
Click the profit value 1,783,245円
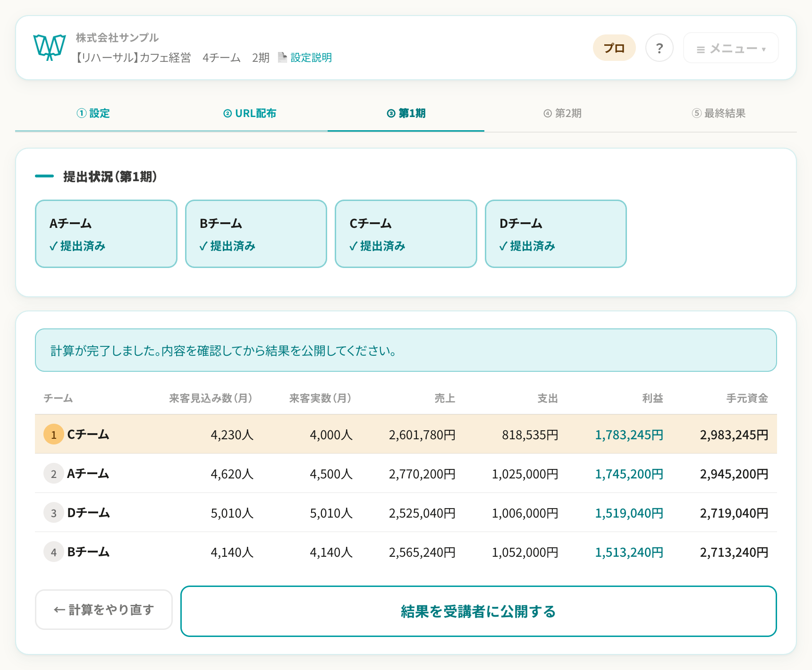click(629, 435)
